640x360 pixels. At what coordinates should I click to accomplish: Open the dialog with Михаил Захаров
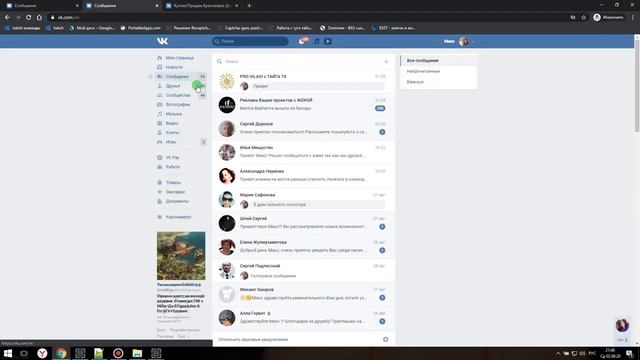pyautogui.click(x=303, y=294)
